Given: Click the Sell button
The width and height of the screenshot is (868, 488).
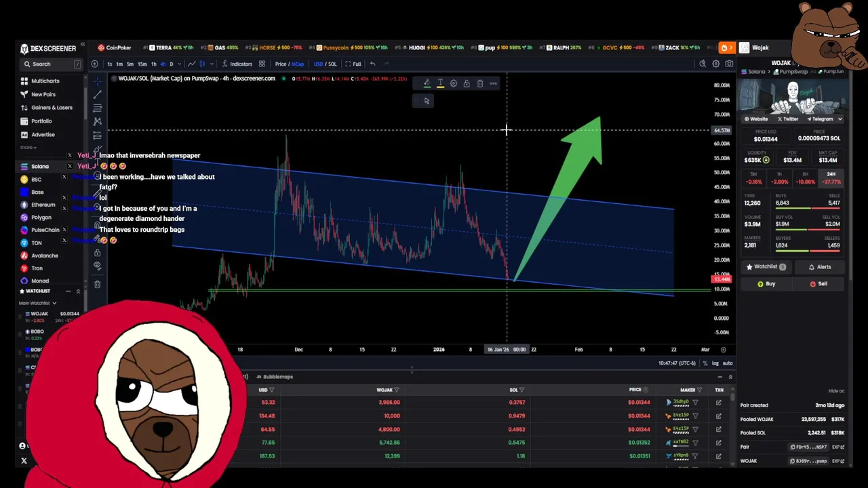Looking at the screenshot, I should click(x=819, y=284).
